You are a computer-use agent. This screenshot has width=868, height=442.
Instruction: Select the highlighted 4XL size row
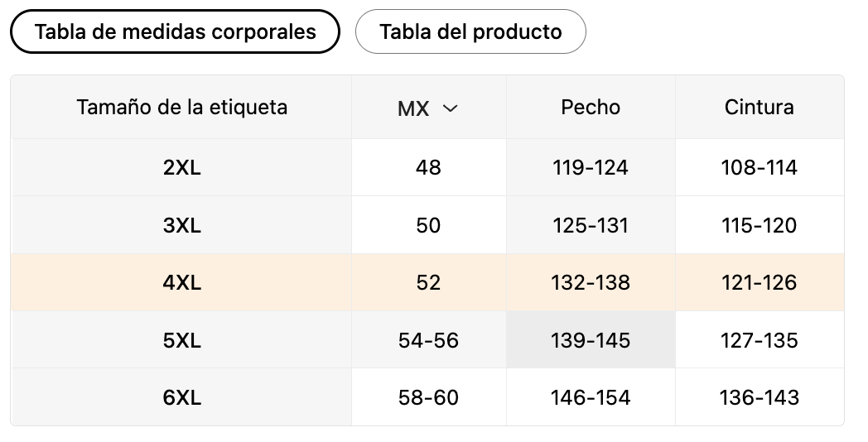(x=427, y=283)
